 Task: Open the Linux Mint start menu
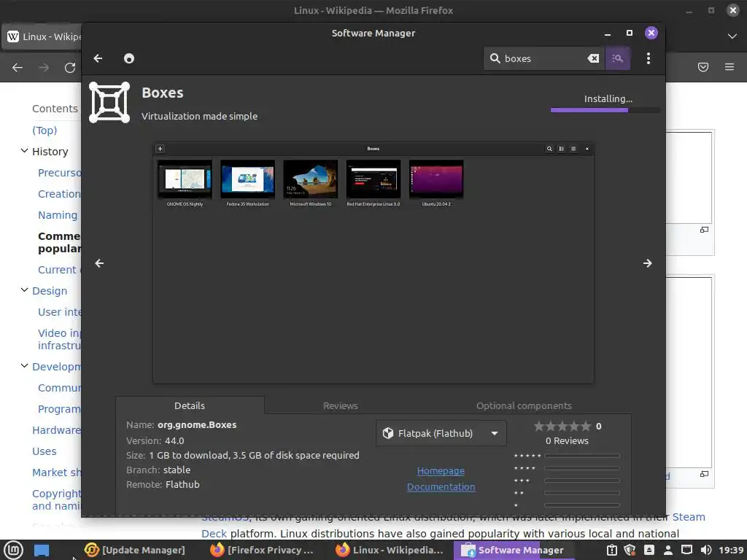(13, 550)
